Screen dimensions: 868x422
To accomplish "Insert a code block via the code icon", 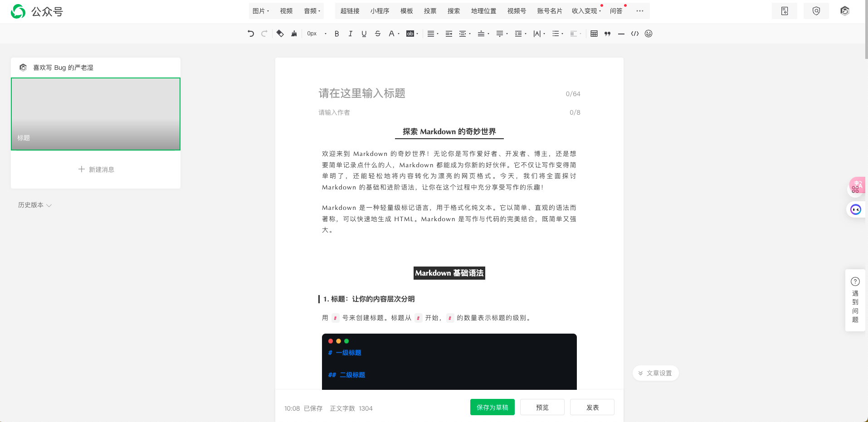I will [635, 34].
